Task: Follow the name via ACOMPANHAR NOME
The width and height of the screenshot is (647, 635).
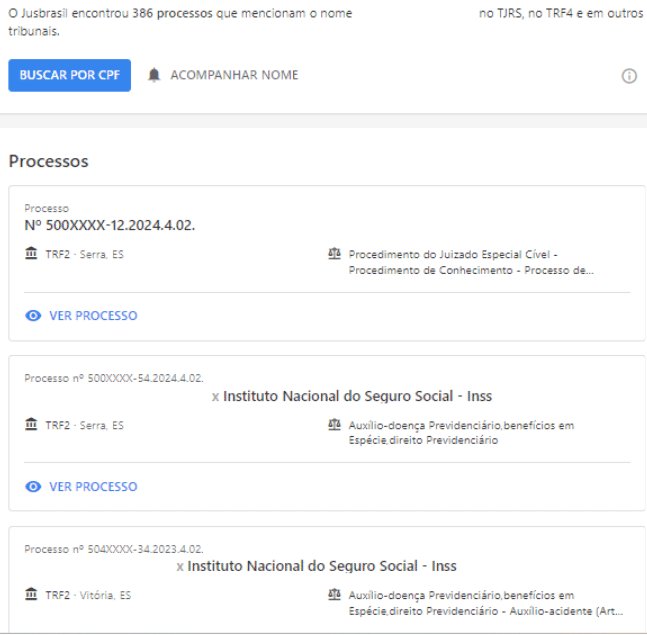Action: (234, 75)
